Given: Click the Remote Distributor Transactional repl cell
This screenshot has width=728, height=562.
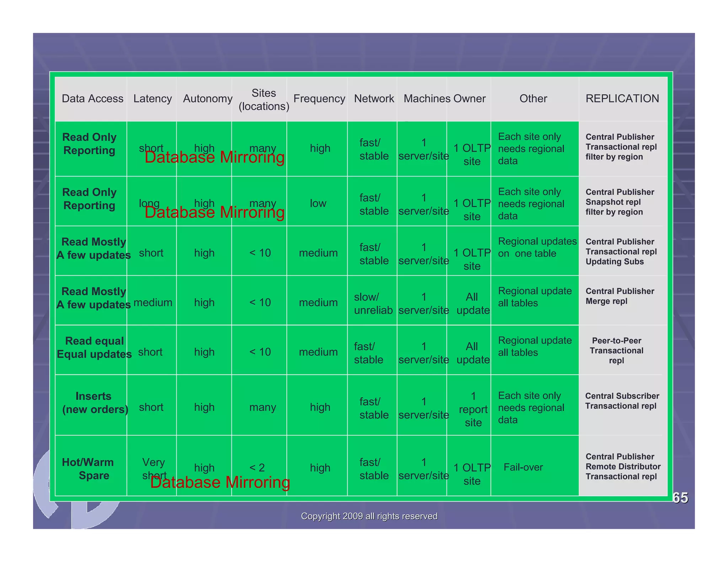Looking at the screenshot, I should [623, 466].
